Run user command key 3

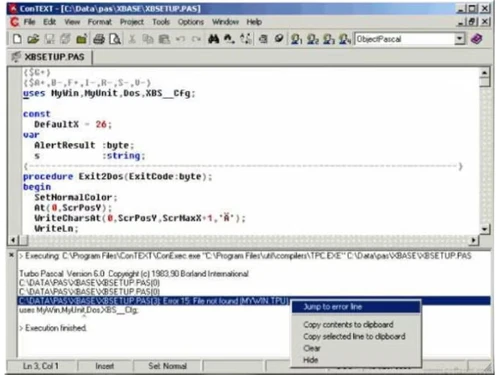[329, 39]
